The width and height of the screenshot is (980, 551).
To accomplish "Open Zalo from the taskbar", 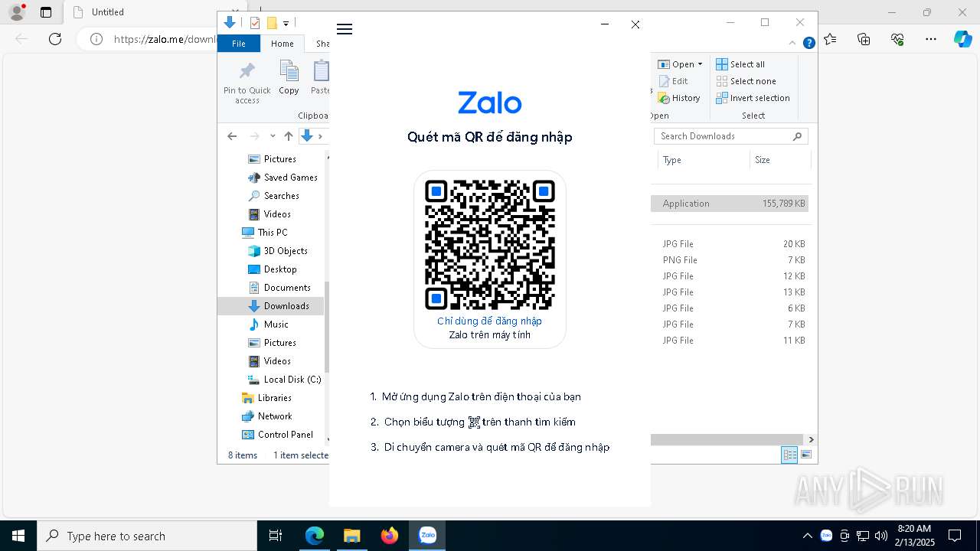I will point(427,536).
